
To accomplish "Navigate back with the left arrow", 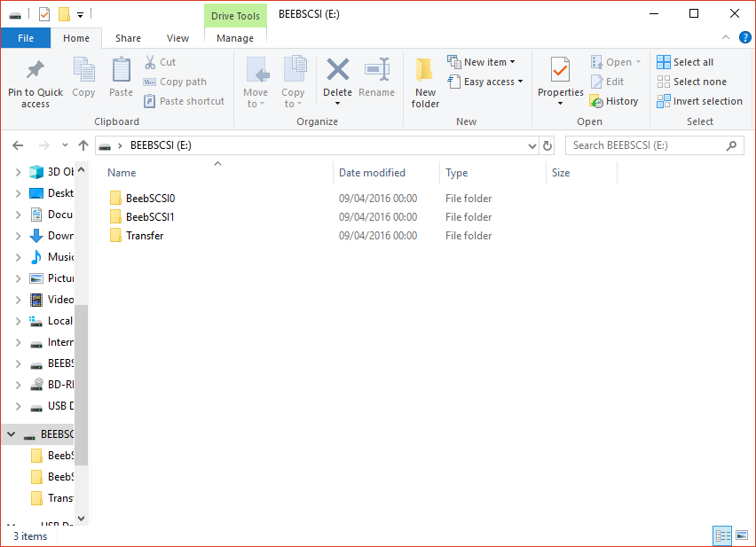I will [x=18, y=145].
